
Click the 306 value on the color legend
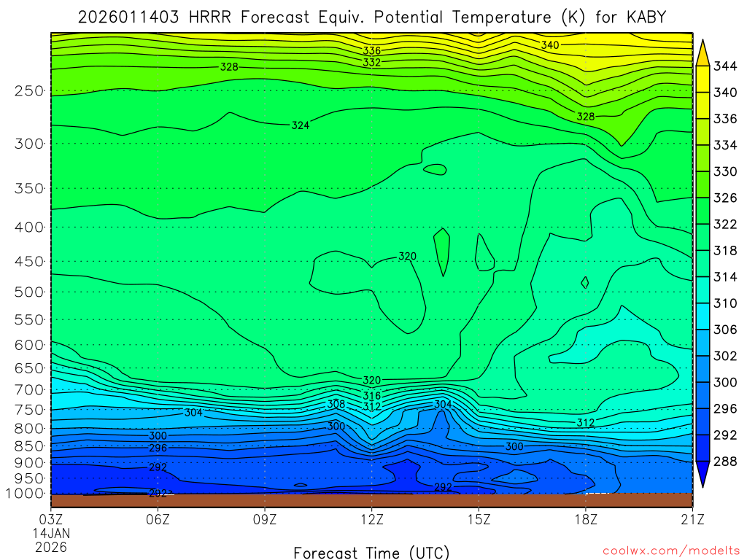(x=724, y=330)
